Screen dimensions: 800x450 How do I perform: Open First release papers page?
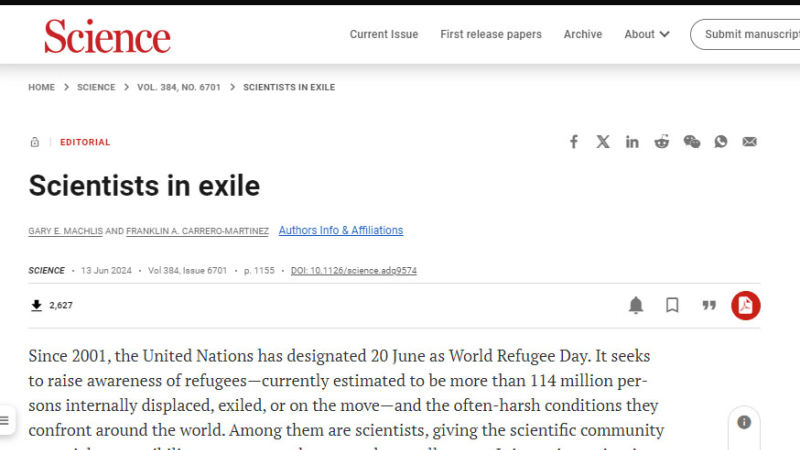pyautogui.click(x=491, y=34)
